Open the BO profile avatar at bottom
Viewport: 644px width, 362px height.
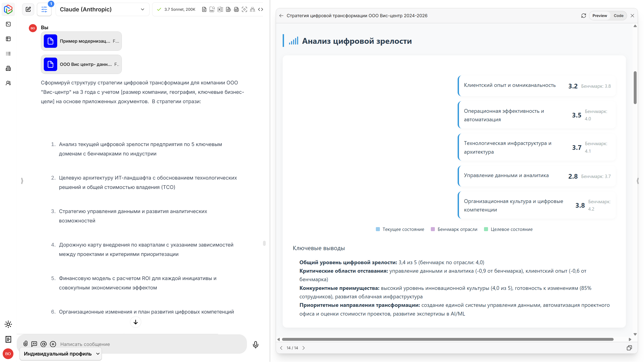click(x=8, y=354)
